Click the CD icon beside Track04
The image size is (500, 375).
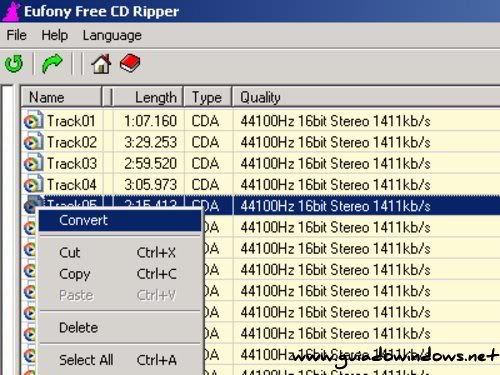click(x=33, y=184)
